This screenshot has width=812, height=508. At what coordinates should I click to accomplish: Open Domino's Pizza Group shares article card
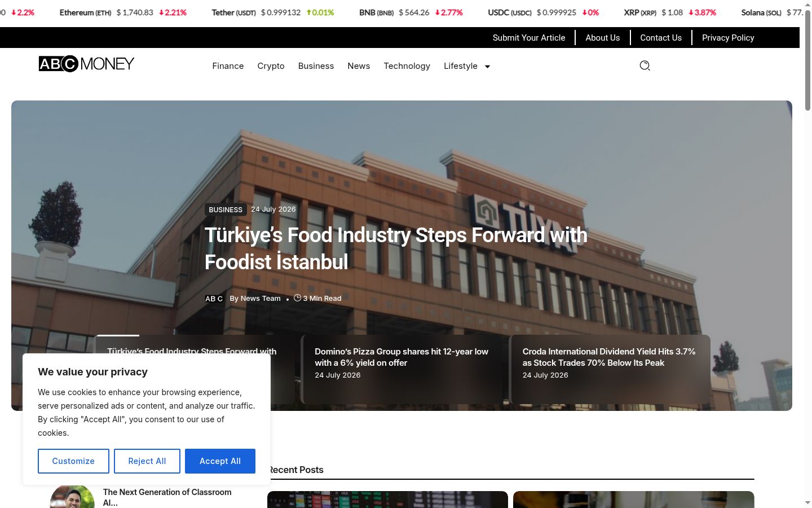click(x=402, y=369)
